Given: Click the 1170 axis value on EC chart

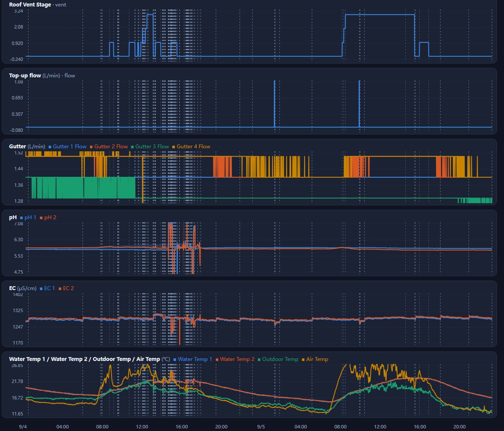Looking at the screenshot, I should click(18, 343).
